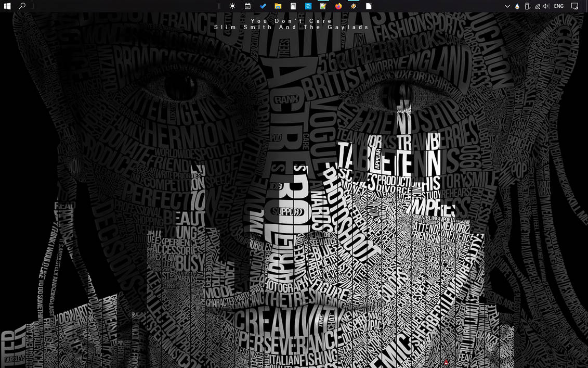This screenshot has height=368, width=588.
Task: Open Firefox browser from the taskbar
Action: click(x=338, y=6)
